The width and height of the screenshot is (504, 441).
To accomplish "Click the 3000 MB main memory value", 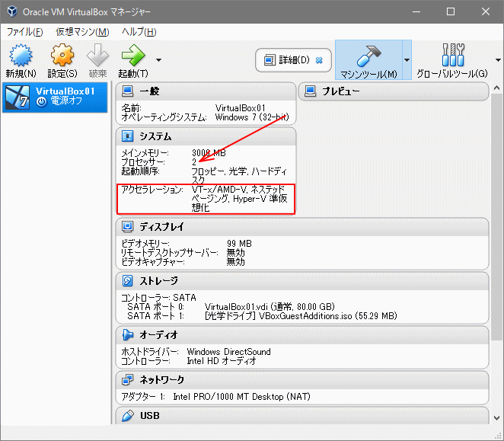I will (209, 153).
